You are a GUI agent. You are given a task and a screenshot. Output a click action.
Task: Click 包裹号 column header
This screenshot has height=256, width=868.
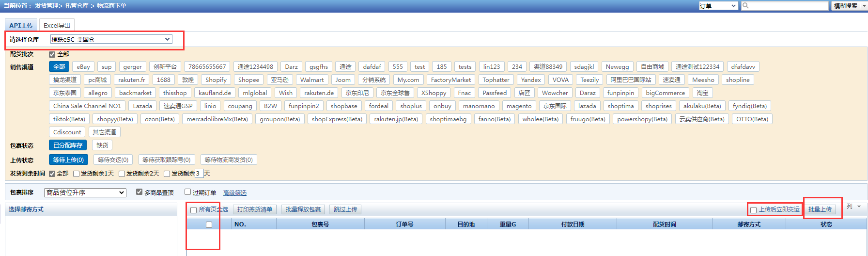pyautogui.click(x=320, y=224)
